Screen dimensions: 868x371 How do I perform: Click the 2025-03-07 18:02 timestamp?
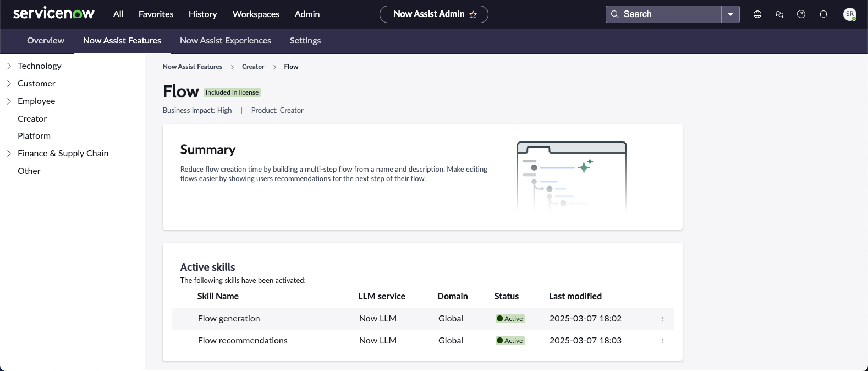click(585, 319)
